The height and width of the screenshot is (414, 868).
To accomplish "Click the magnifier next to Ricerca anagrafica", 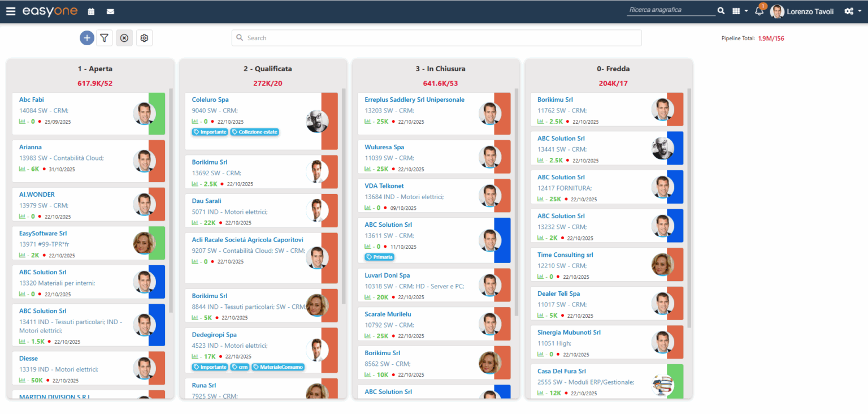I will [x=721, y=10].
